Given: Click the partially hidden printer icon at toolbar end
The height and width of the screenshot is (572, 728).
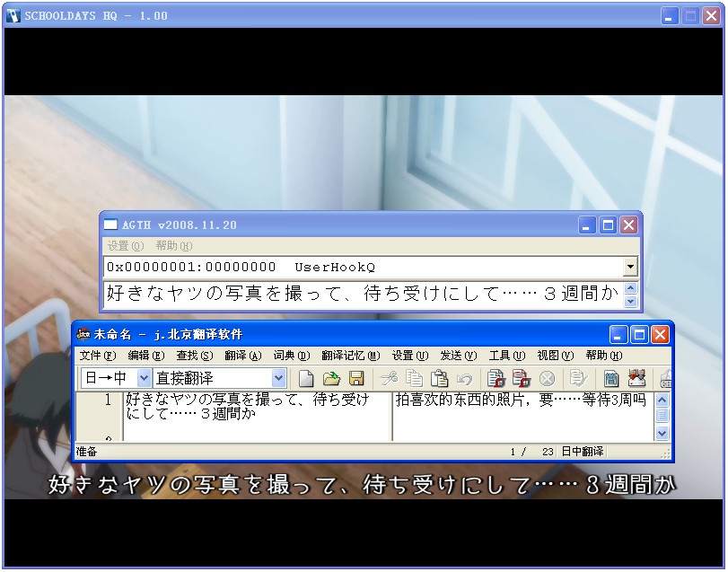Looking at the screenshot, I should pyautogui.click(x=665, y=379).
